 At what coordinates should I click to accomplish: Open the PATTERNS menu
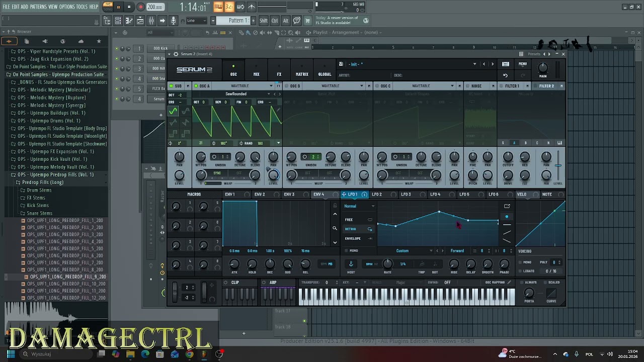(x=38, y=7)
